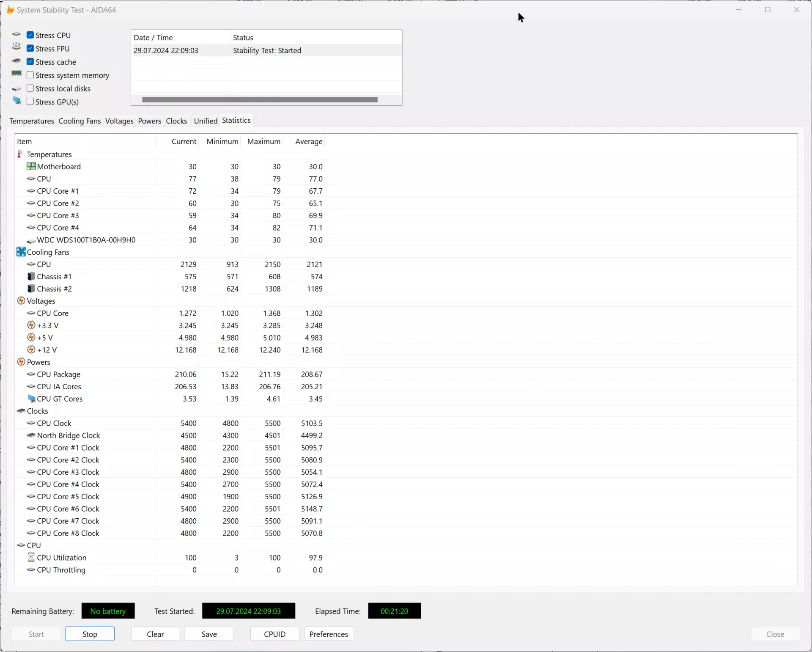The height and width of the screenshot is (652, 812).
Task: Click the Powers section icon
Action: coord(21,362)
